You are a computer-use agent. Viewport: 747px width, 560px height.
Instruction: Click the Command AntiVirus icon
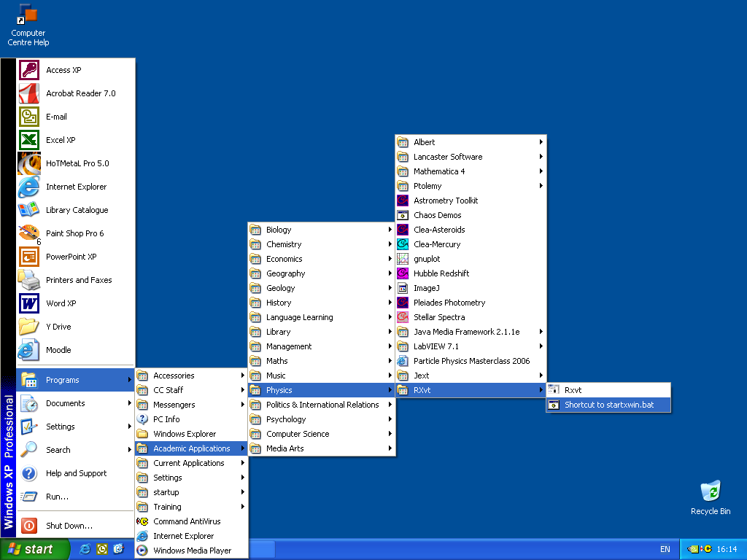point(142,521)
